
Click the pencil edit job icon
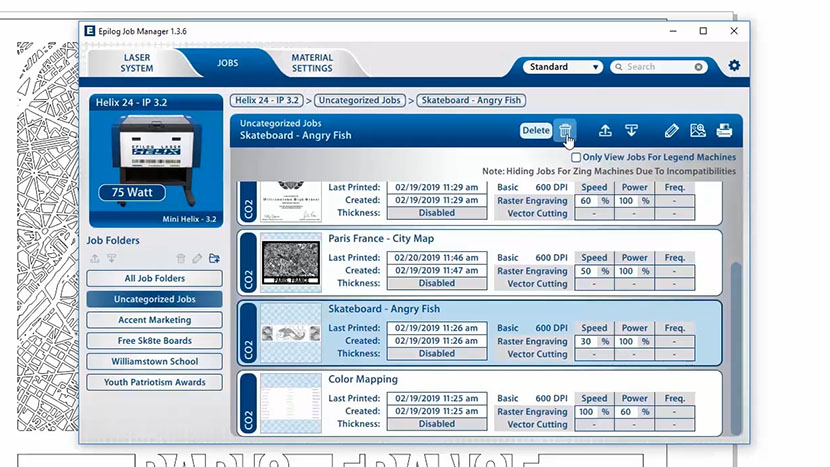671,130
